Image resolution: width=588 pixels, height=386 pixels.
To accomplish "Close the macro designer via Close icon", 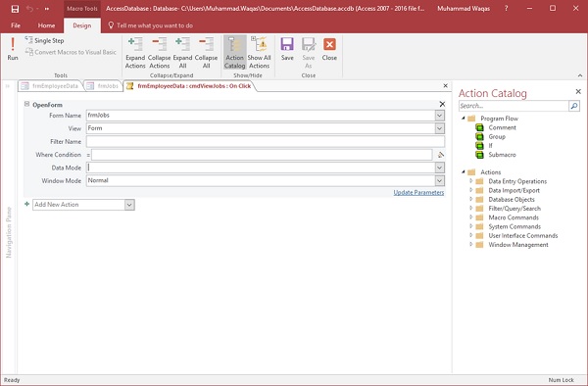I will pos(329,49).
